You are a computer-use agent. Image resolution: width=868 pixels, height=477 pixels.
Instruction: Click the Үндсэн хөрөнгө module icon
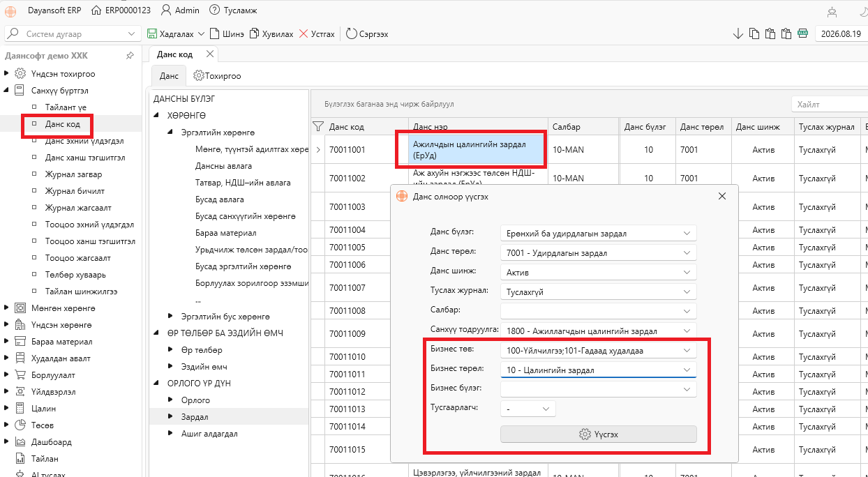click(20, 325)
